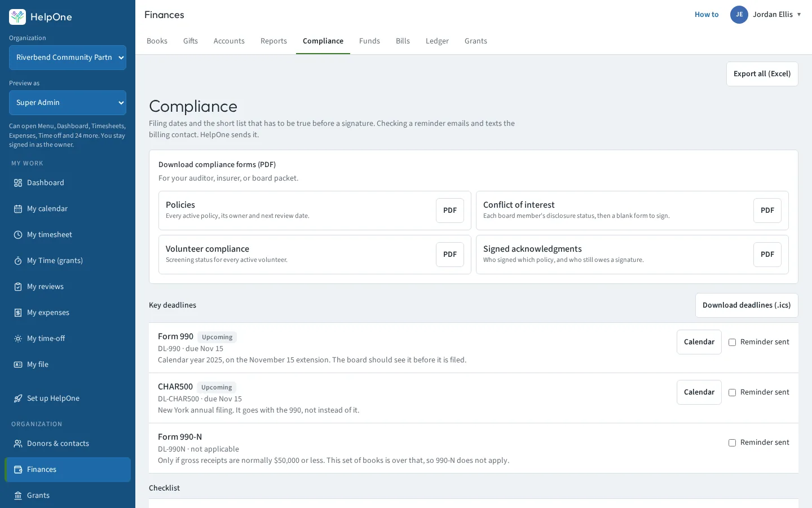812x508 pixels.
Task: Open Dashboard icon in sidebar
Action: pyautogui.click(x=18, y=183)
